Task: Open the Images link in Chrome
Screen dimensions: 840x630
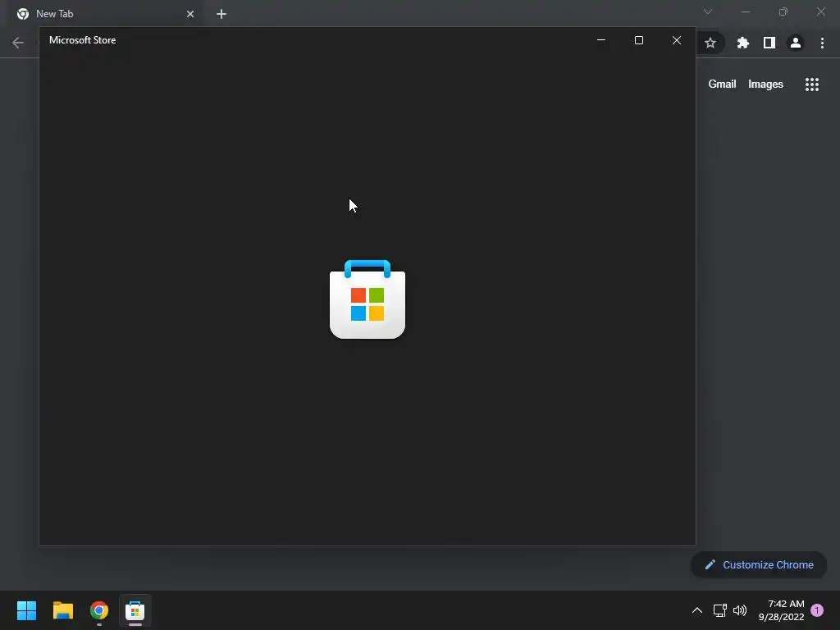Action: (x=765, y=84)
